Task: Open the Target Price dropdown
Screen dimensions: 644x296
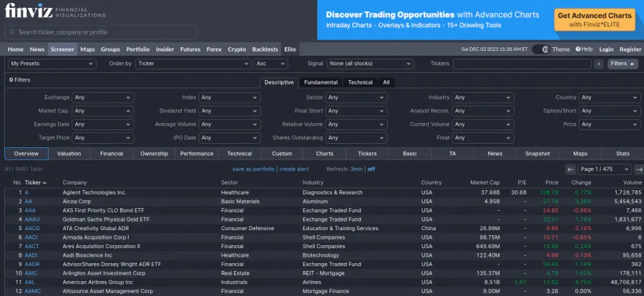Action: pos(102,138)
